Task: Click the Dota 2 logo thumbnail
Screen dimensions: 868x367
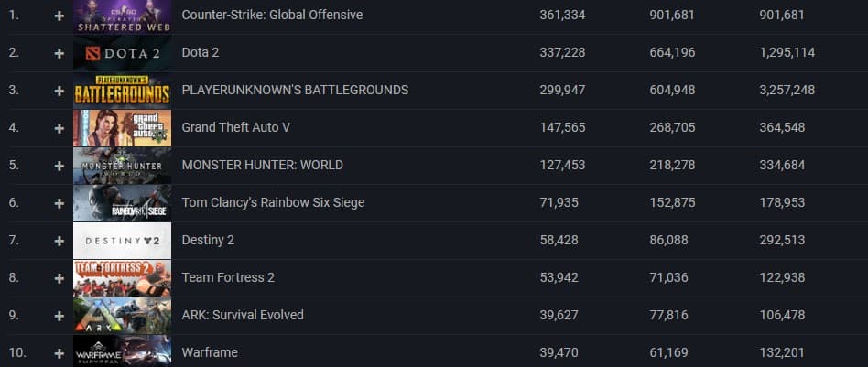Action: point(122,54)
